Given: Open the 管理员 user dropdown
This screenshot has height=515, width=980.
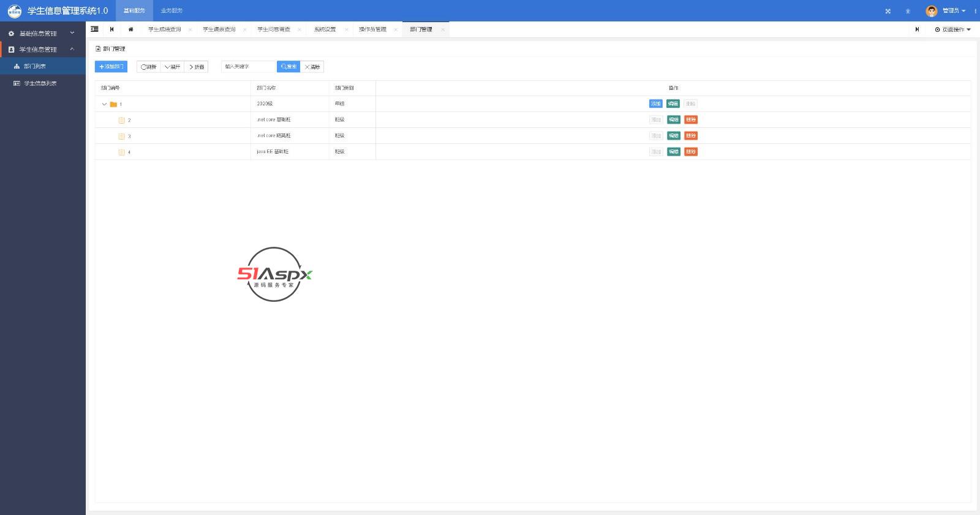Looking at the screenshot, I should coord(954,11).
